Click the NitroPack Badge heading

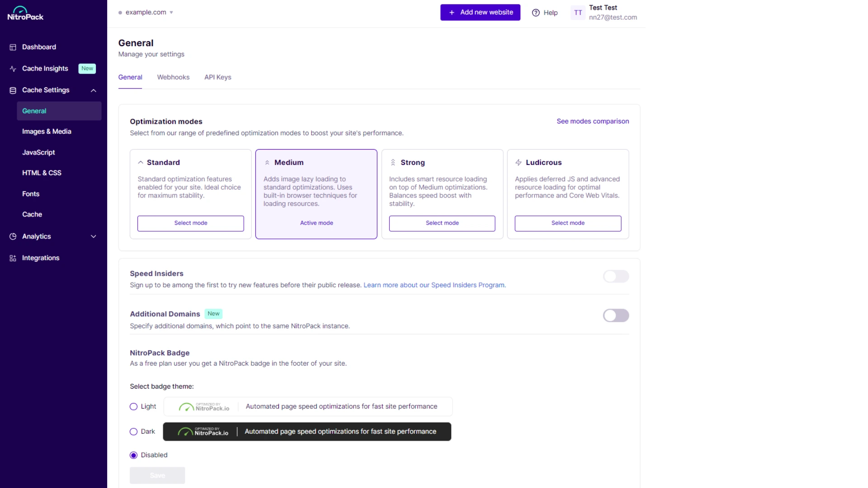pyautogui.click(x=160, y=353)
